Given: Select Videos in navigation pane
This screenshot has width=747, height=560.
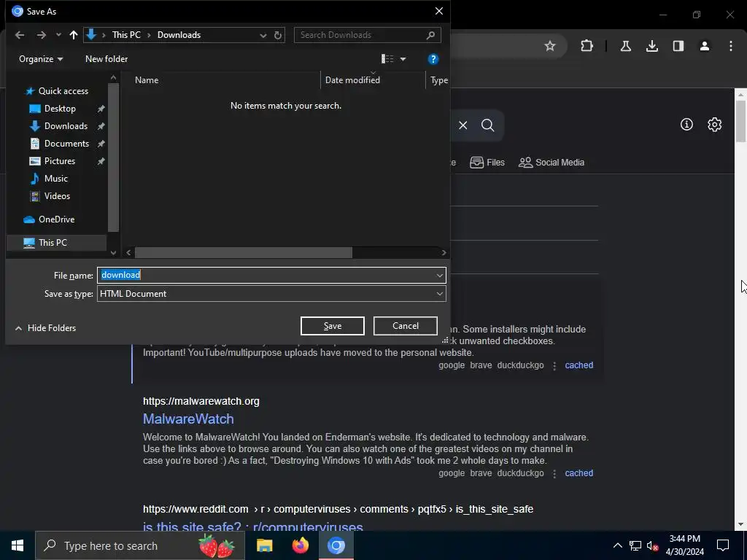Looking at the screenshot, I should tap(57, 196).
